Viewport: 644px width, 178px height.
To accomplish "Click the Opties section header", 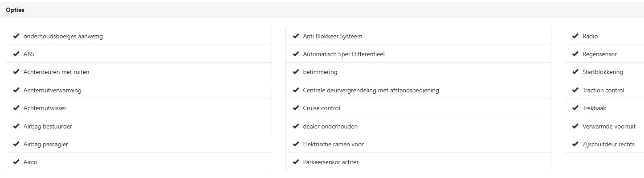I will [x=15, y=10].
